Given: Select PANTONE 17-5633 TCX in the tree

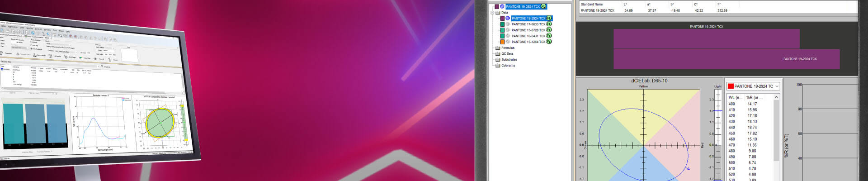Looking at the screenshot, I should point(528,24).
